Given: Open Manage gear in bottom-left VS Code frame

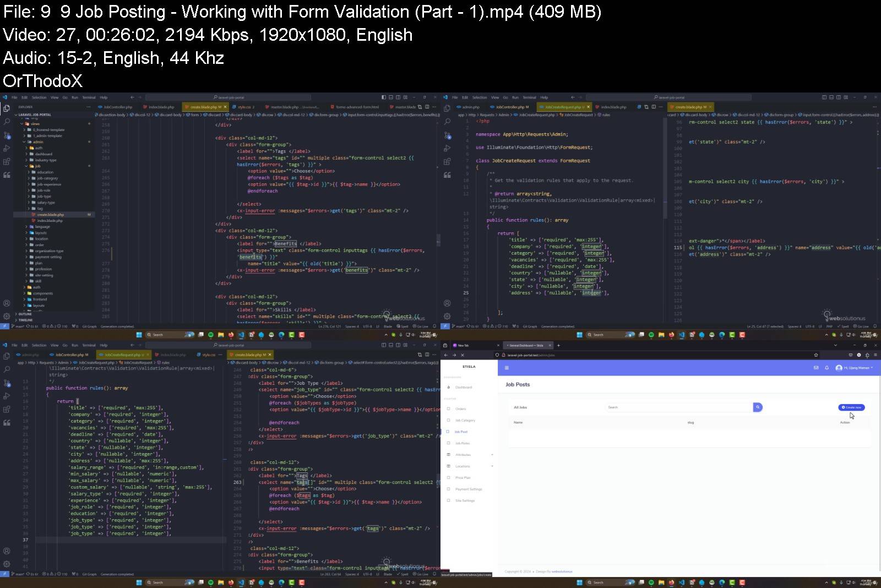Looking at the screenshot, I should [x=7, y=564].
